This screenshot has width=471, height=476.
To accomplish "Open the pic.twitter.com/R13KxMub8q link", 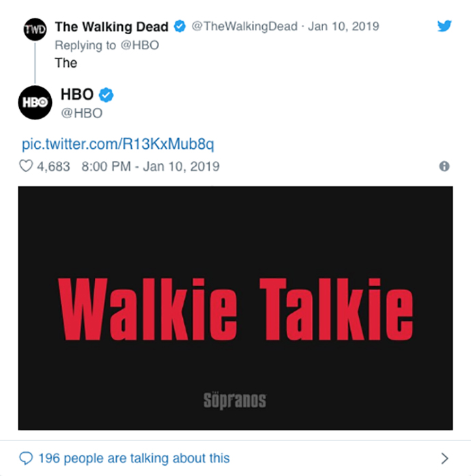I will pos(117,143).
